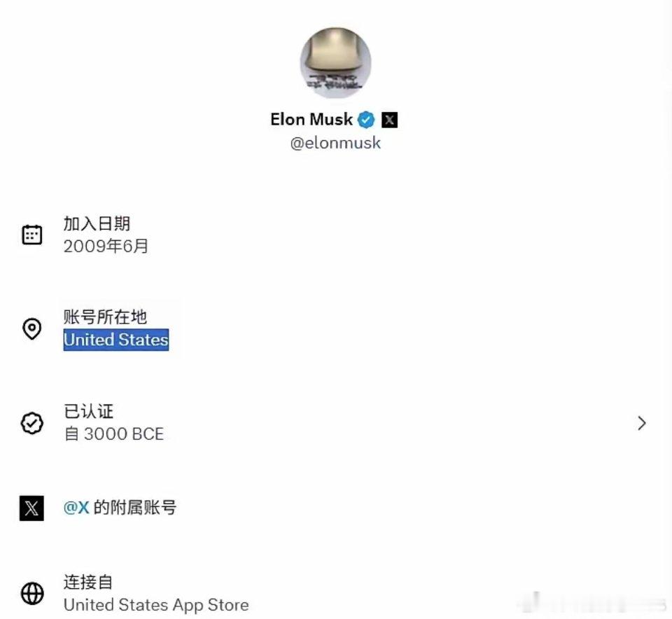The height and width of the screenshot is (619, 672).
Task: Click the 自 3000 BCE verification text
Action: tap(113, 433)
